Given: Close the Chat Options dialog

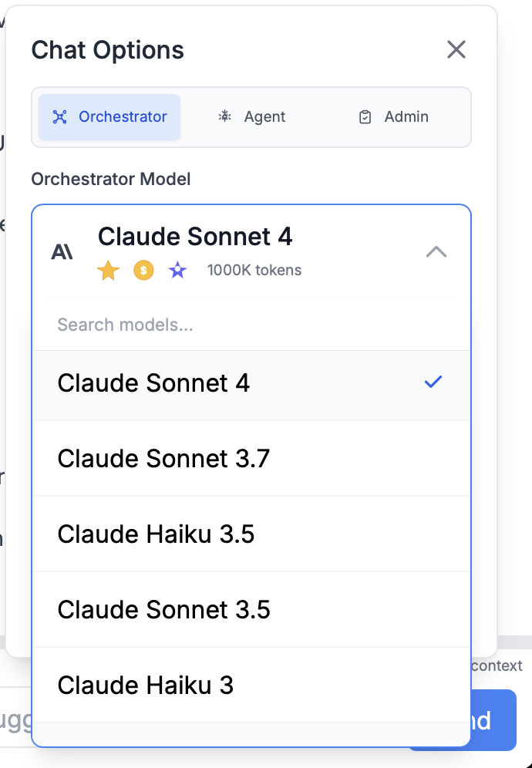Looking at the screenshot, I should [x=456, y=49].
